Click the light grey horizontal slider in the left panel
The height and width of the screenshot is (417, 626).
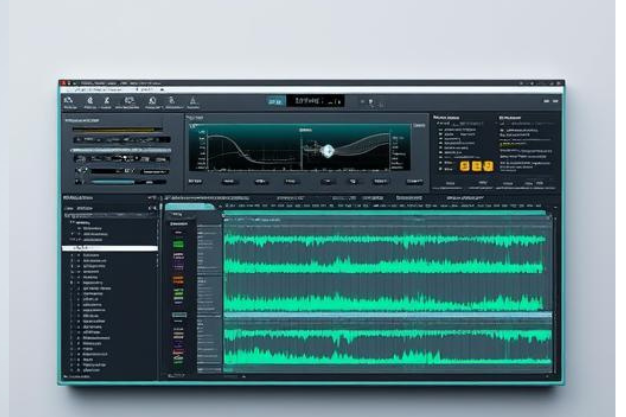[x=121, y=150]
